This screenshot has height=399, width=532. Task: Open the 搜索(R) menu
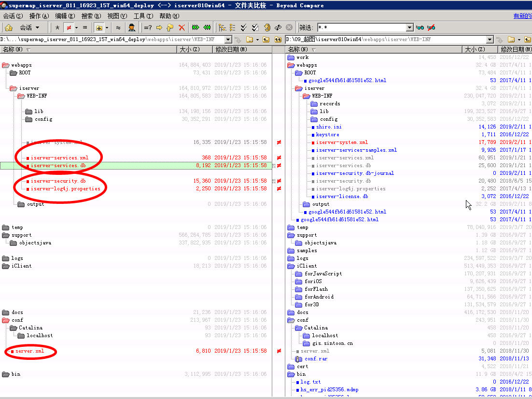pyautogui.click(x=91, y=16)
